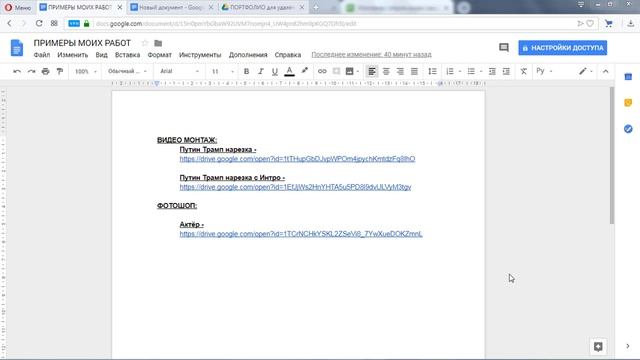
Task: Open the Вид menu
Action: point(101,55)
